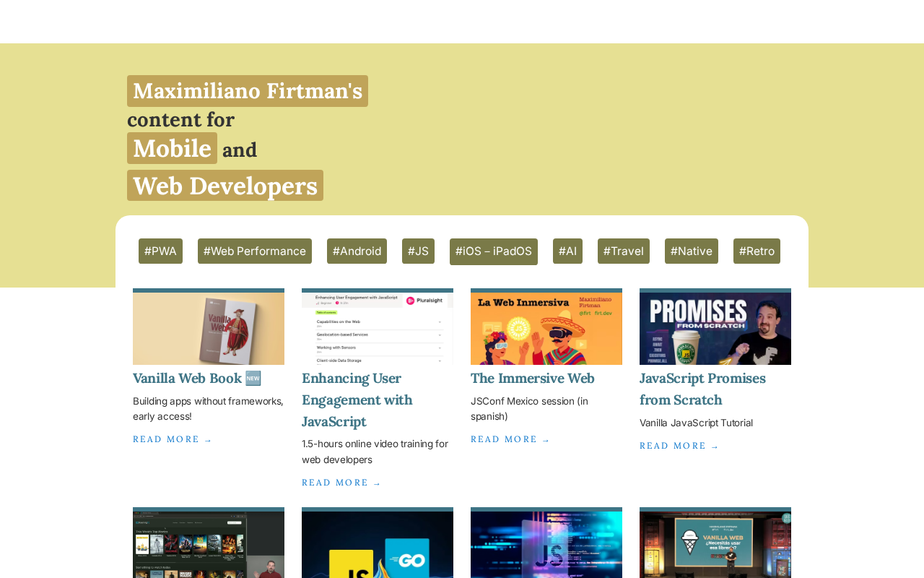Select the #PWA tag

coord(160,251)
